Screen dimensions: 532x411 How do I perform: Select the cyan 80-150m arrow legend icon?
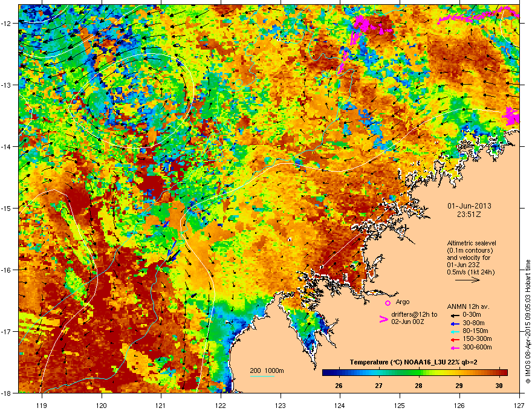[x=455, y=331]
